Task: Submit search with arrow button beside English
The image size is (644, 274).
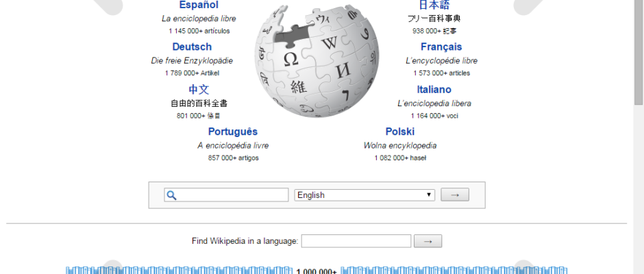Action: pyautogui.click(x=455, y=195)
